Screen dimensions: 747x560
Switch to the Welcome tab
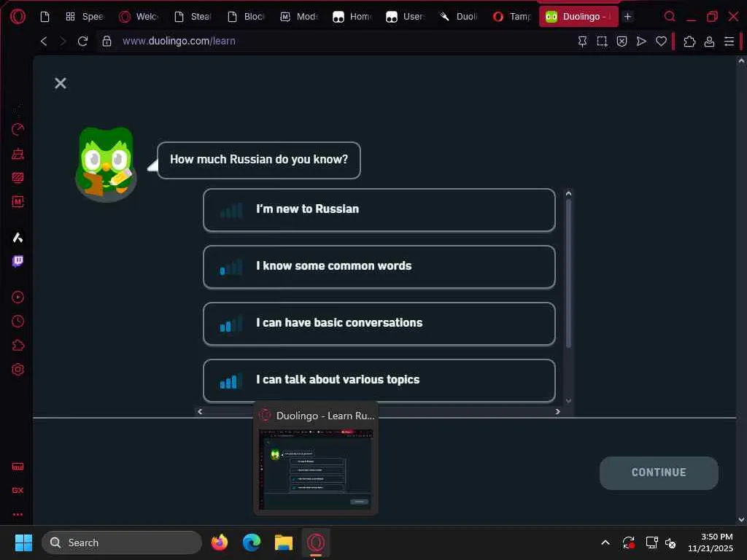138,17
